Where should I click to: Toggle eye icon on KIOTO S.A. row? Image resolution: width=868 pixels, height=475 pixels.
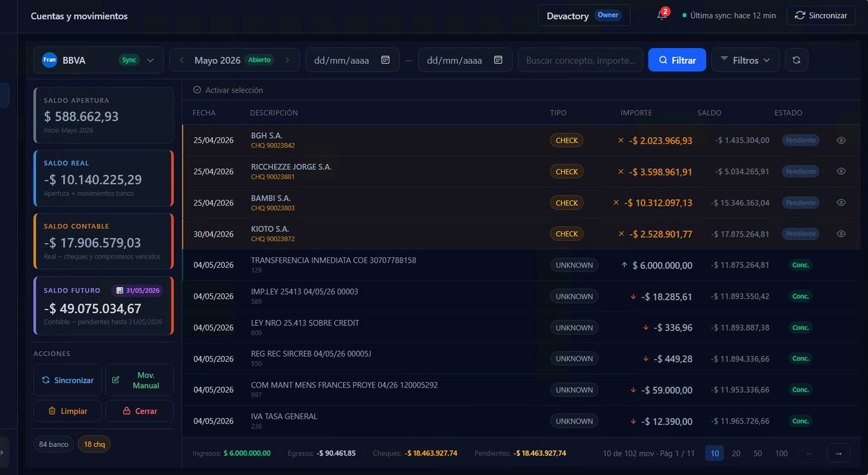point(841,234)
